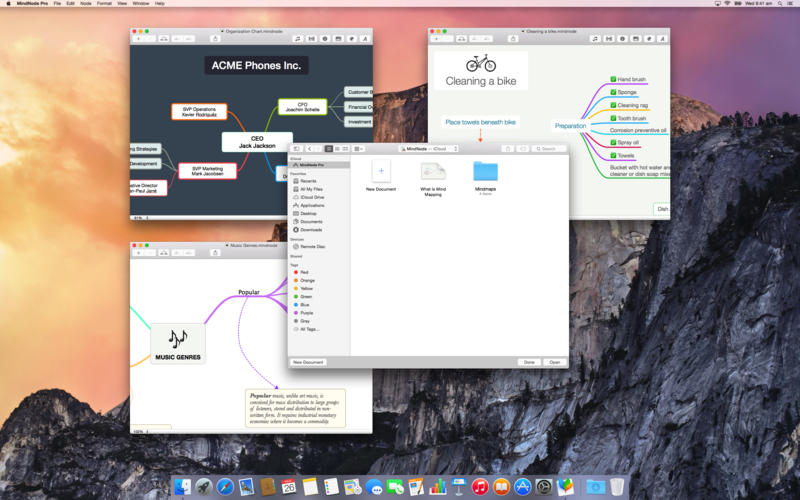Switch file dialog to list view

(337, 148)
